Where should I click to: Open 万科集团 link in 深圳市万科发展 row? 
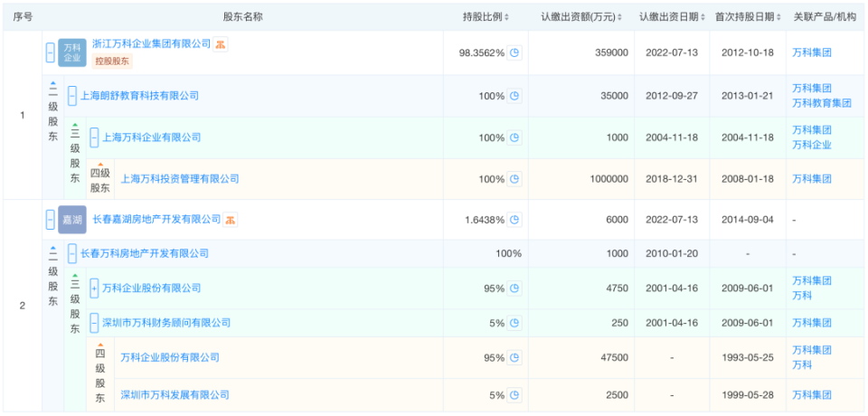point(812,395)
